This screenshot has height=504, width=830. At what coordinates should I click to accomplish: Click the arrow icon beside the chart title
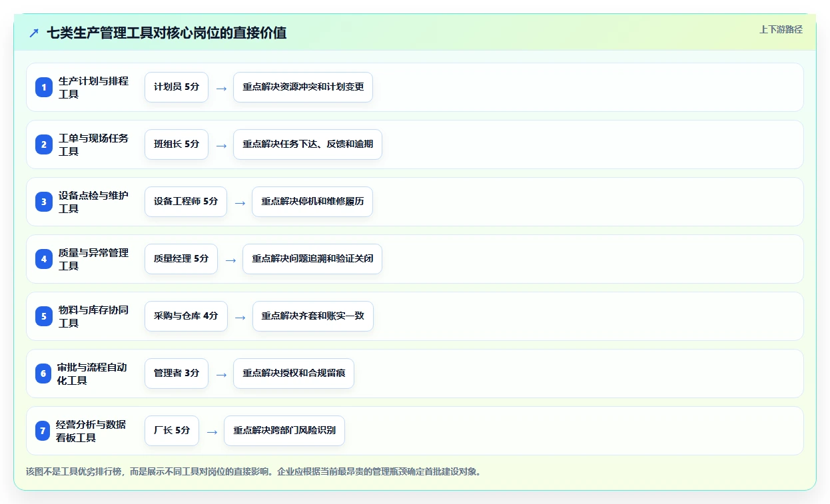click(34, 33)
